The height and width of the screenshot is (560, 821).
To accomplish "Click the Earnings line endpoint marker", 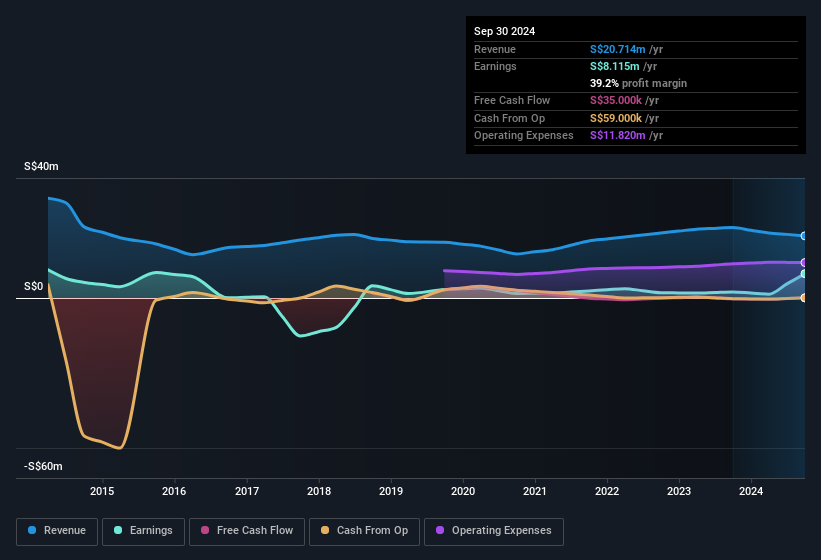I will tap(804, 274).
